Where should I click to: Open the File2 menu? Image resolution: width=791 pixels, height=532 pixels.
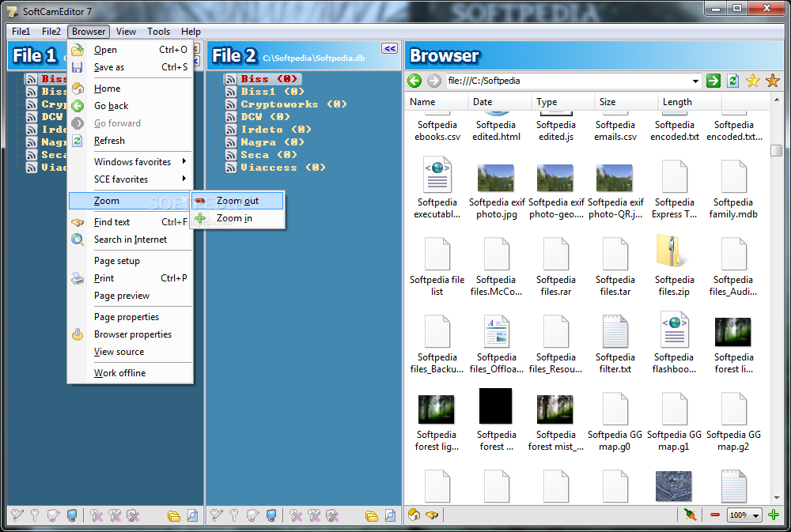[51, 32]
